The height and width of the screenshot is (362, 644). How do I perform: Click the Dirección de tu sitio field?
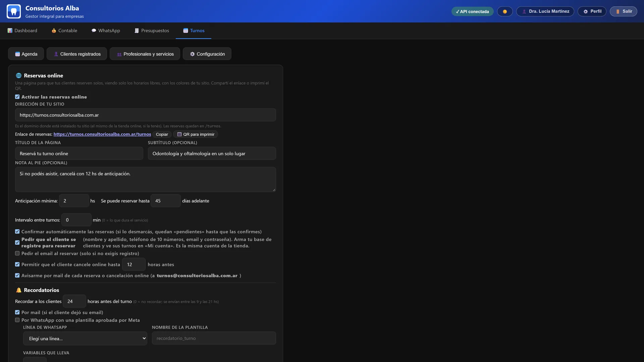[146, 115]
